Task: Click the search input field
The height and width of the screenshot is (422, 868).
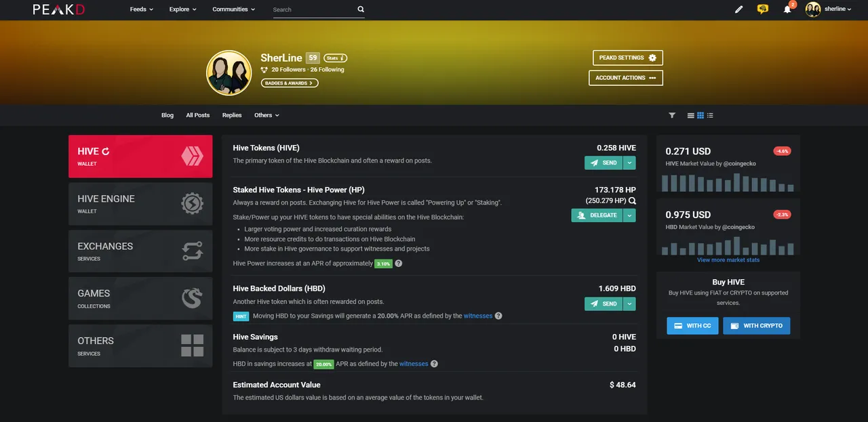Action: (313, 9)
